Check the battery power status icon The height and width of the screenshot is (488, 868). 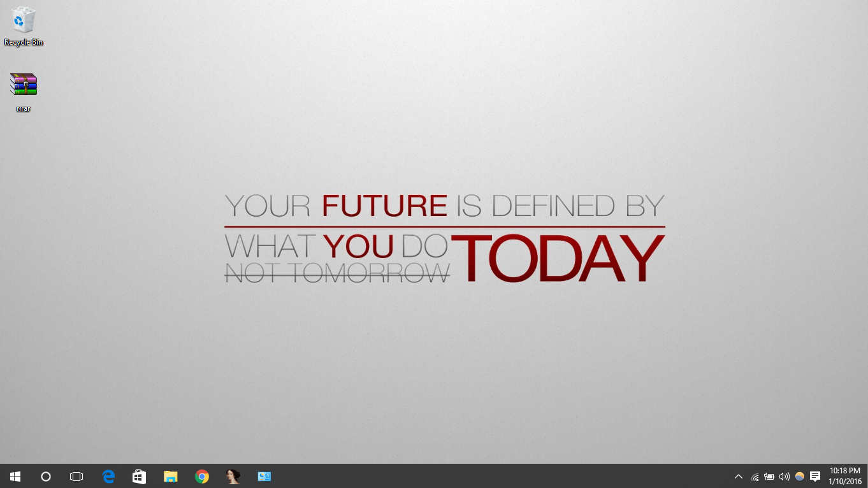pyautogui.click(x=769, y=476)
